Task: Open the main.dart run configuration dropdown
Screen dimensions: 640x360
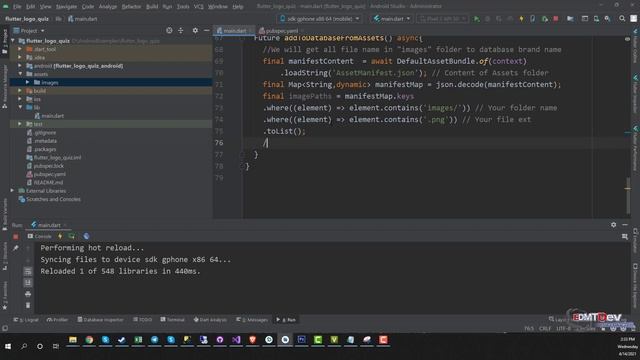Action: pos(392,19)
